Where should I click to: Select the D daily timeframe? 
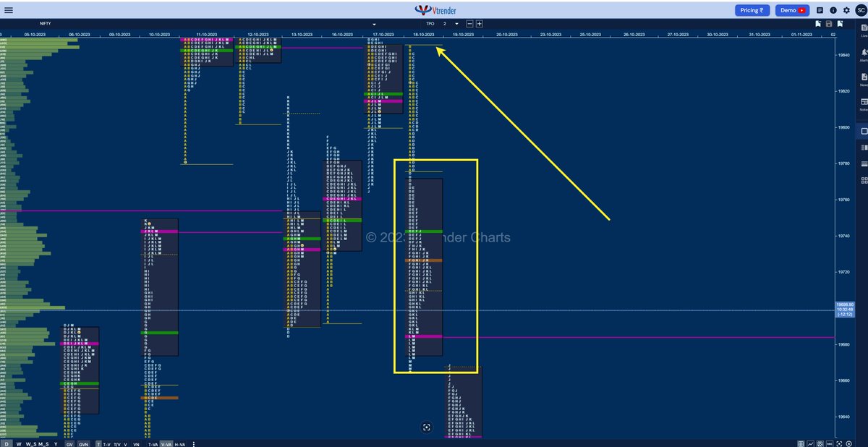pos(7,443)
